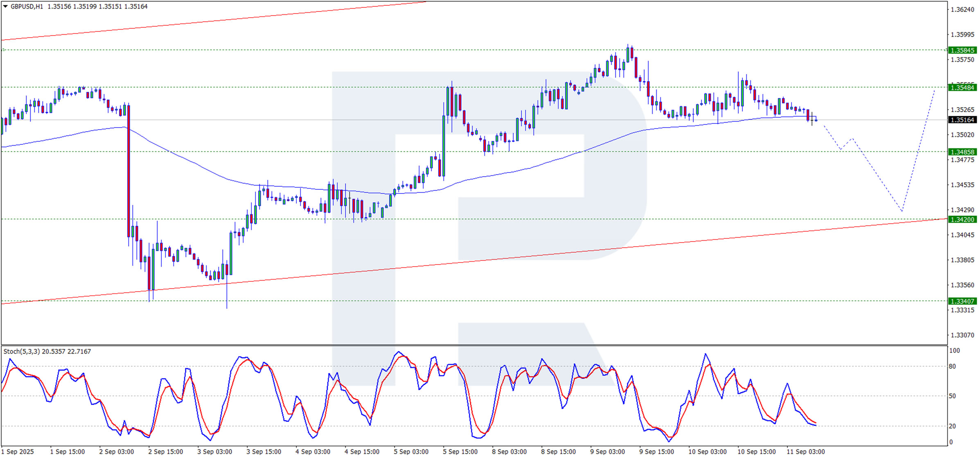Select the 1.33407 green price level label

coord(962,301)
